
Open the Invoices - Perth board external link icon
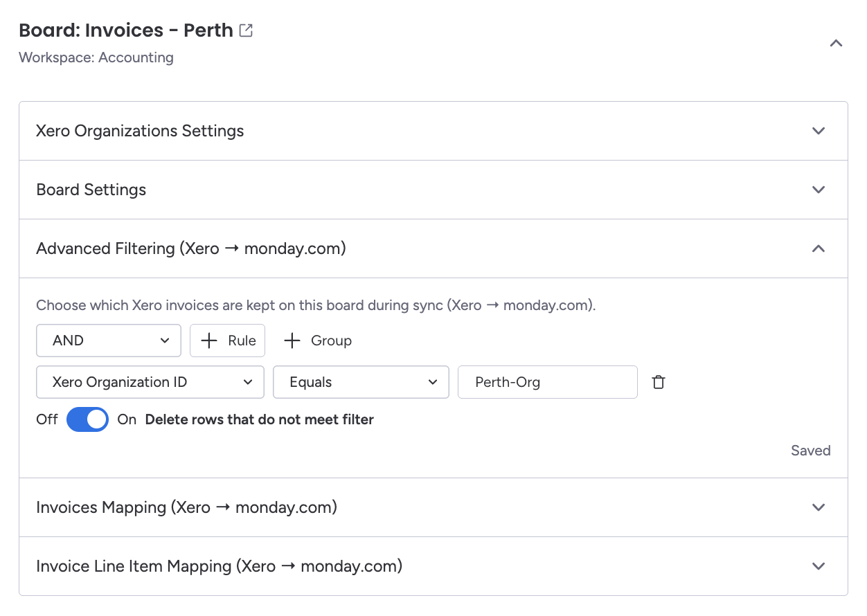[246, 30]
